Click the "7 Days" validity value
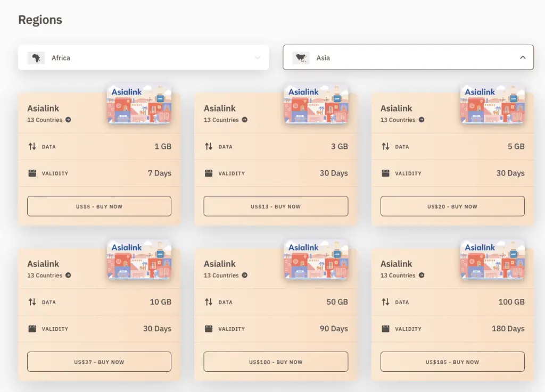 coord(160,173)
